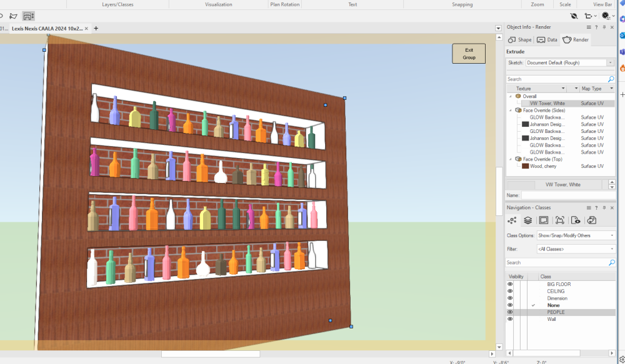
Task: Click the Exit Group button
Action: pos(468,53)
